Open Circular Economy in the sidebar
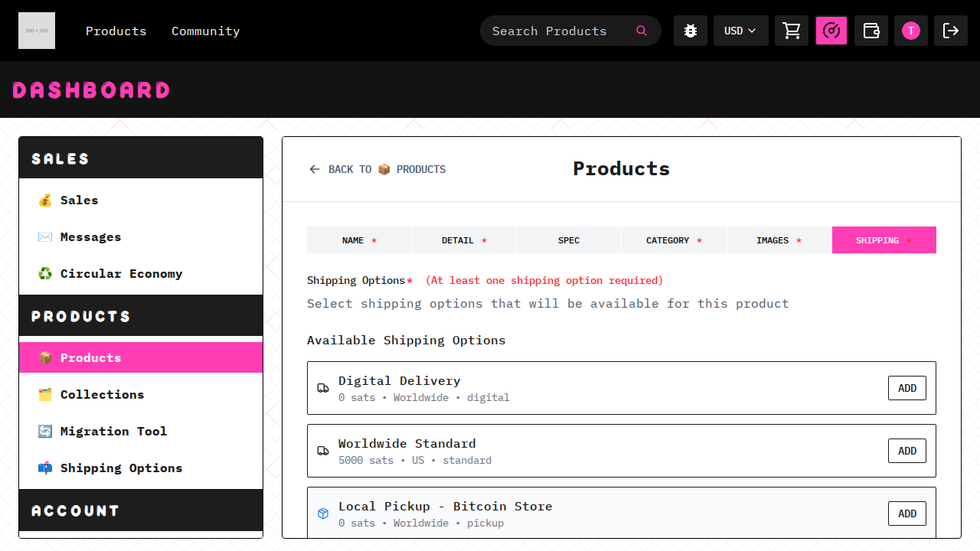 coord(141,273)
